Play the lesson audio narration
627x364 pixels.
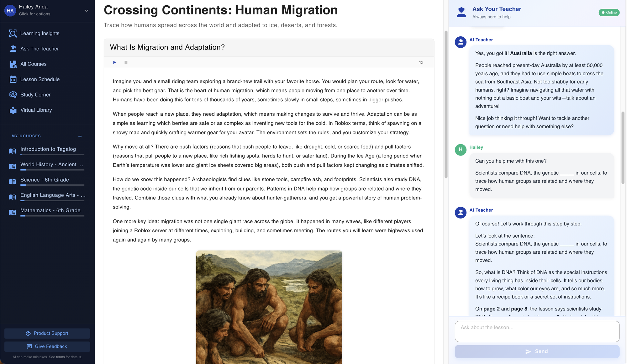[x=114, y=62]
